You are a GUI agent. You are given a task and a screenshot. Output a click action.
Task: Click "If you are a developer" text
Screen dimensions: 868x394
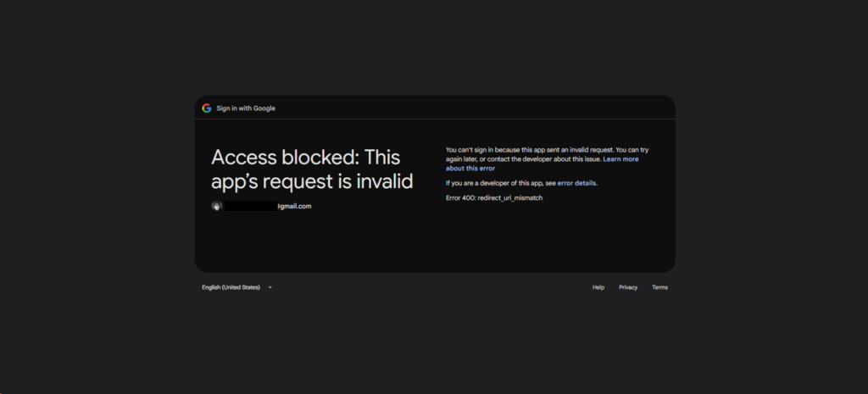click(x=521, y=183)
